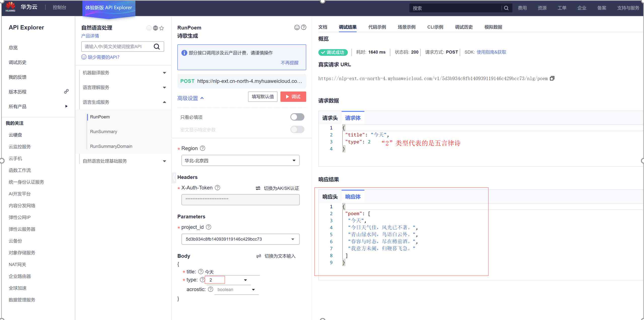Copy the real request URL icon
Image resolution: width=644 pixels, height=320 pixels.
pyautogui.click(x=552, y=78)
